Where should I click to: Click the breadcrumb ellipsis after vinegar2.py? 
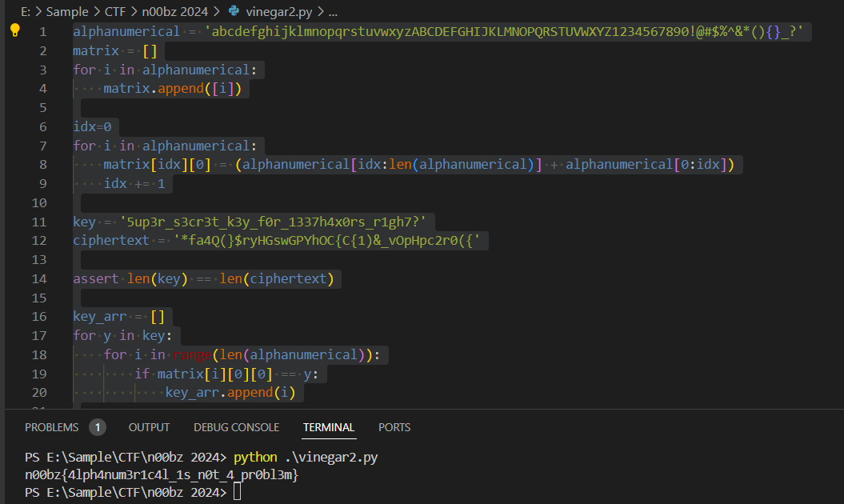333,12
